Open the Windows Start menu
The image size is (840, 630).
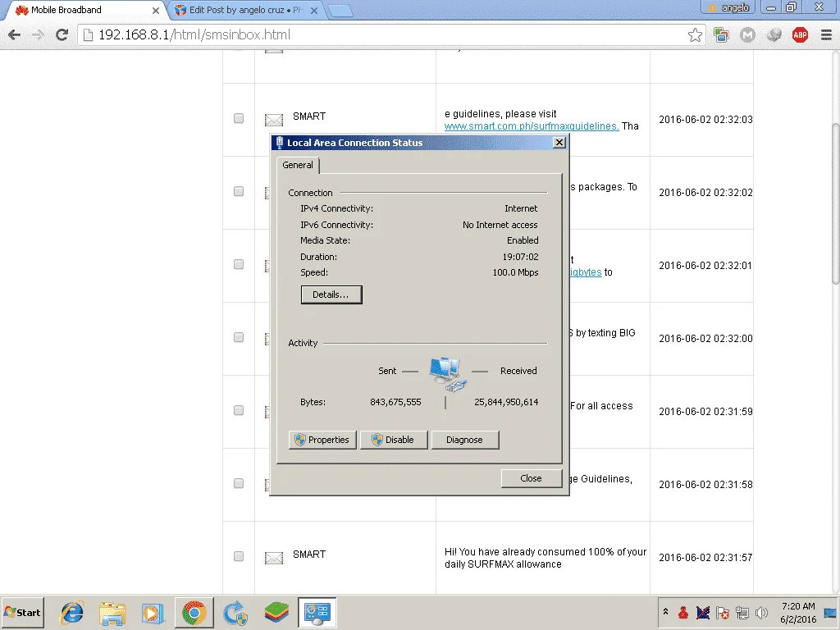(22, 612)
